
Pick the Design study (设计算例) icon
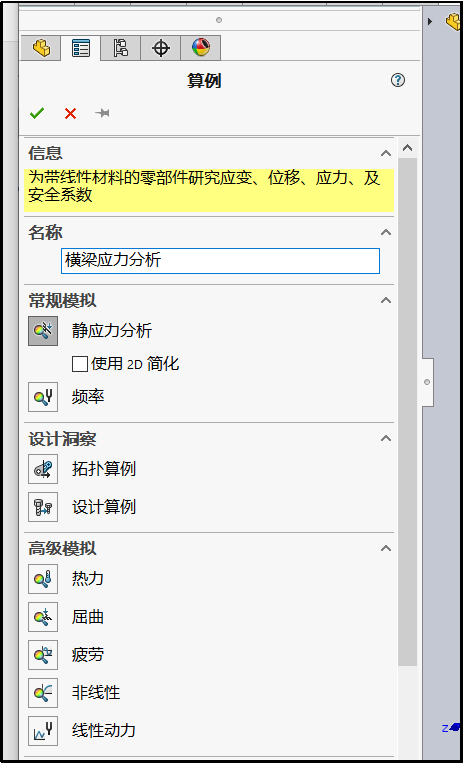point(43,507)
